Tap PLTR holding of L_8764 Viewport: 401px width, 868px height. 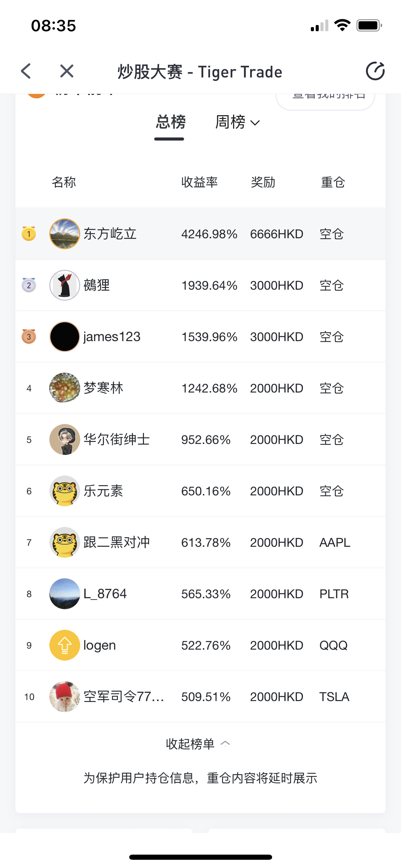(x=334, y=594)
